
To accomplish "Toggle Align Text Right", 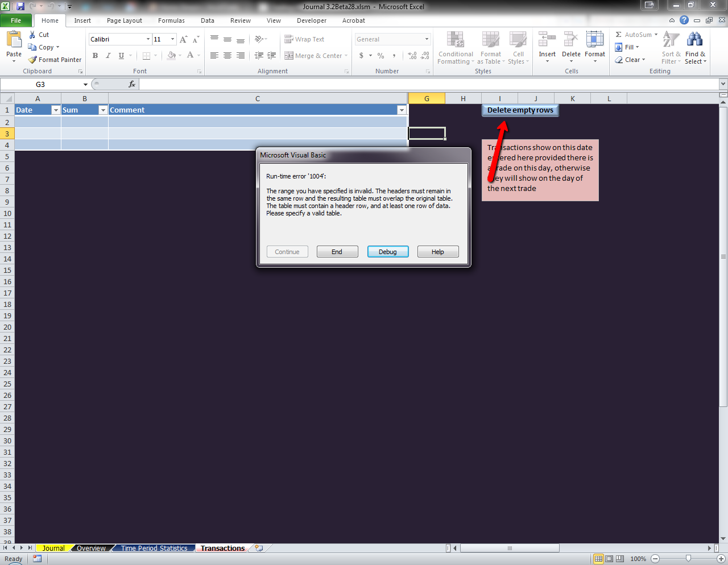I will pyautogui.click(x=241, y=56).
